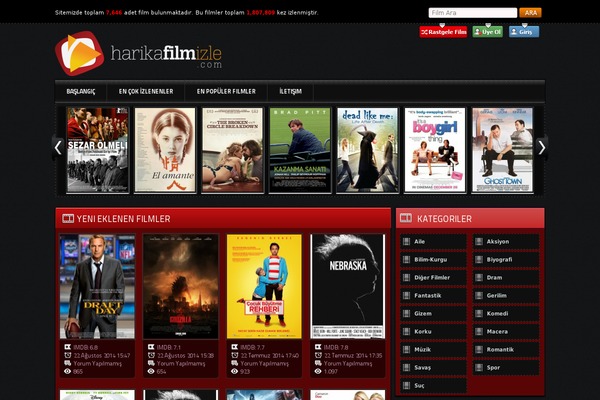600x400 pixels.
Task: Click Yorum Yapılmamış under Draft Day
Action: coord(98,363)
